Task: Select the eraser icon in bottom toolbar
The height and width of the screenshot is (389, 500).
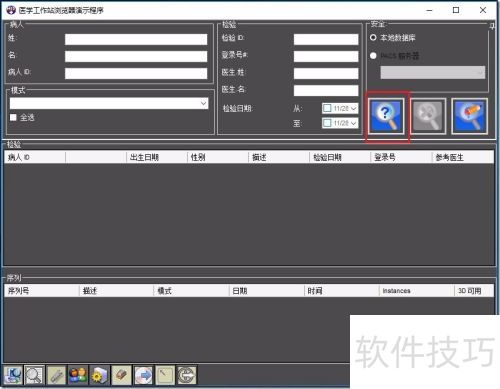Action: 121,375
